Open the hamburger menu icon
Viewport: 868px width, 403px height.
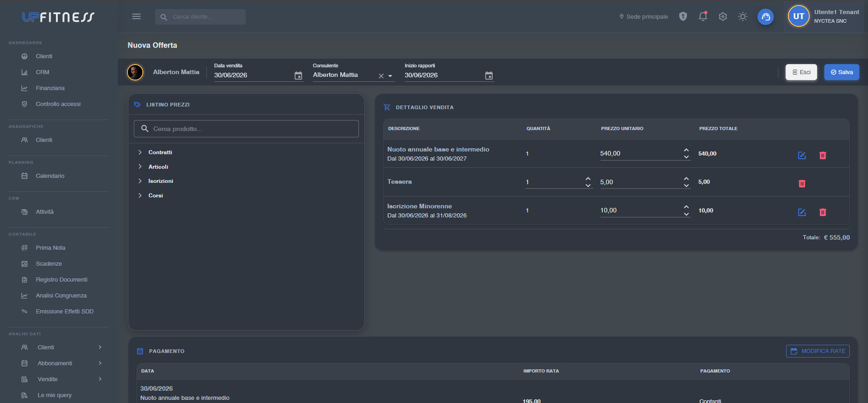(136, 16)
